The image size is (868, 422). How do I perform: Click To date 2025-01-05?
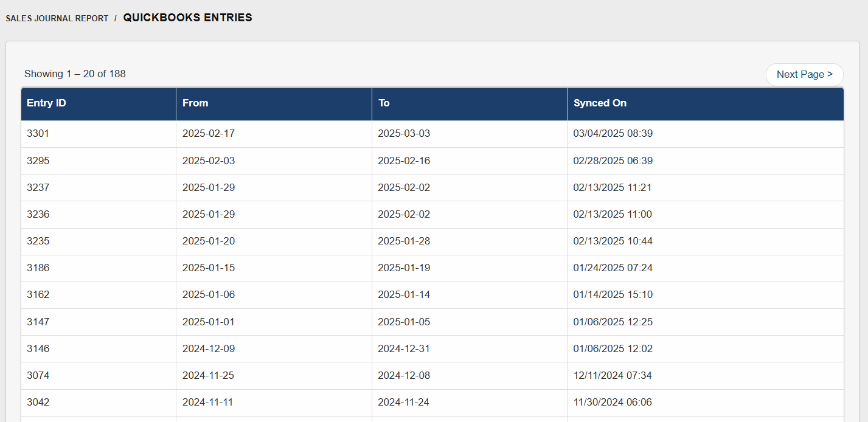[404, 322]
